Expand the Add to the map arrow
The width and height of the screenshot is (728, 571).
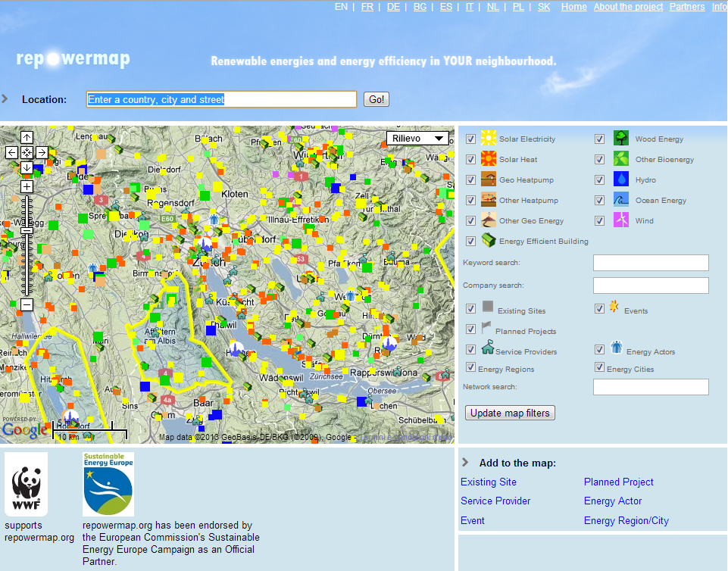[x=465, y=462]
